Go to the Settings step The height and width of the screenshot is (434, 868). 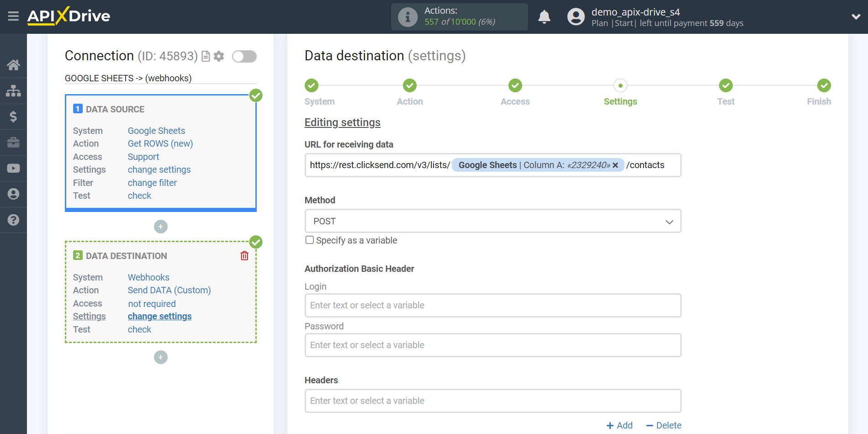[x=620, y=93]
